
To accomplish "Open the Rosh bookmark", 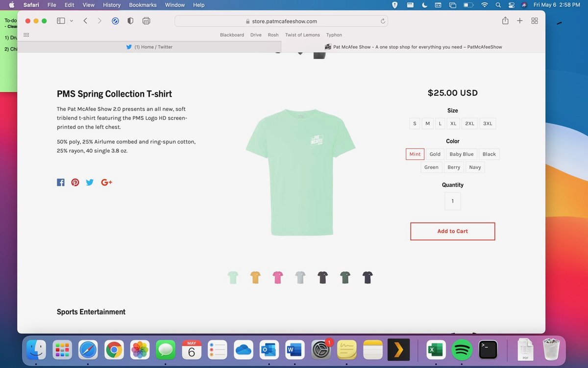I will (273, 35).
